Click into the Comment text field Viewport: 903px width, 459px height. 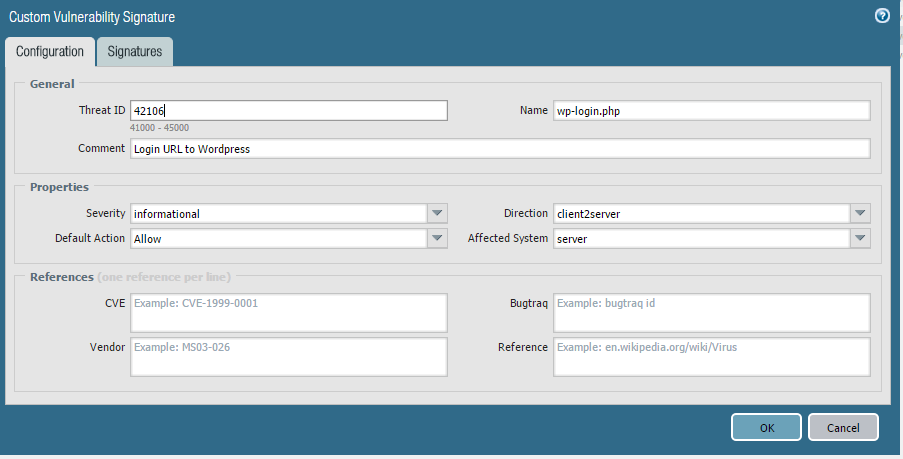(500, 149)
